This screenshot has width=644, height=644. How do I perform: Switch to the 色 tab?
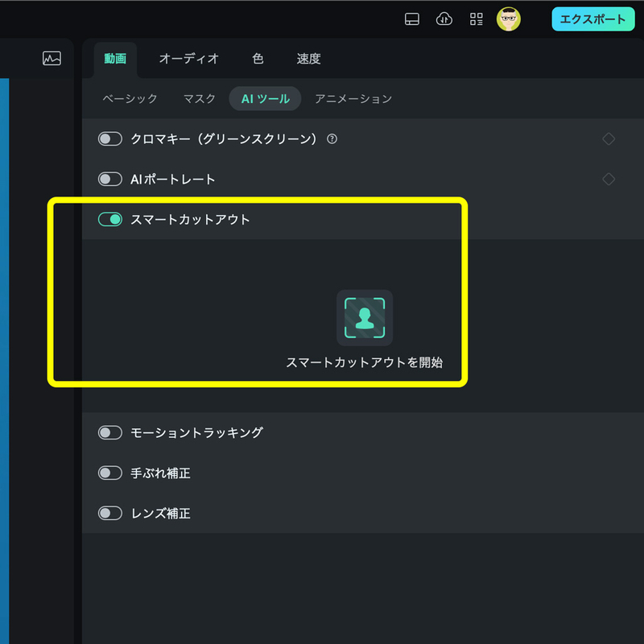[258, 59]
